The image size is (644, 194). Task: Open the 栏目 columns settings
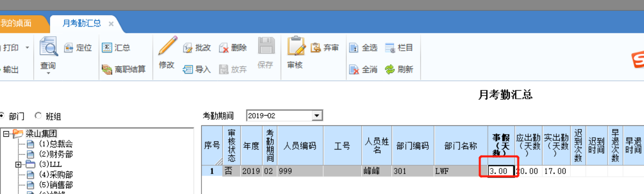[399, 48]
